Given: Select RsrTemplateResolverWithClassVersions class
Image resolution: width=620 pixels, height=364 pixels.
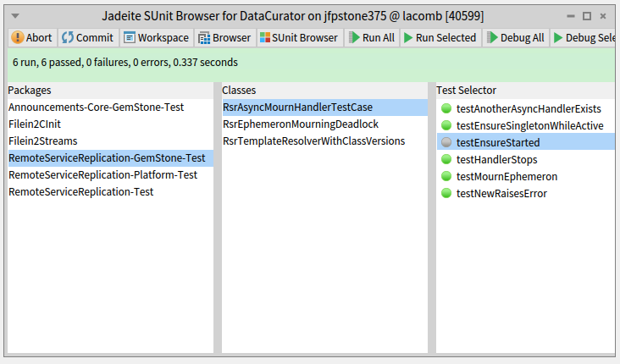Looking at the screenshot, I should [x=313, y=141].
